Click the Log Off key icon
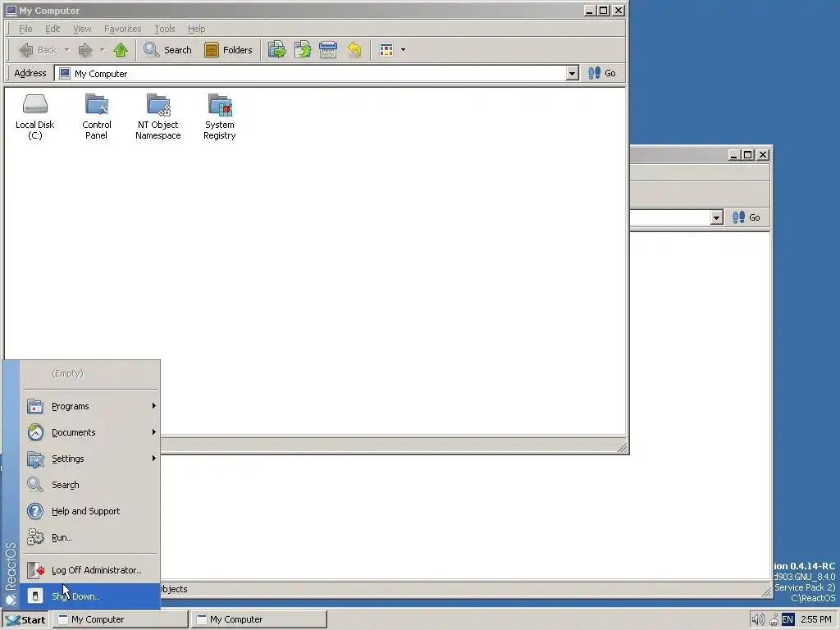 (x=35, y=570)
